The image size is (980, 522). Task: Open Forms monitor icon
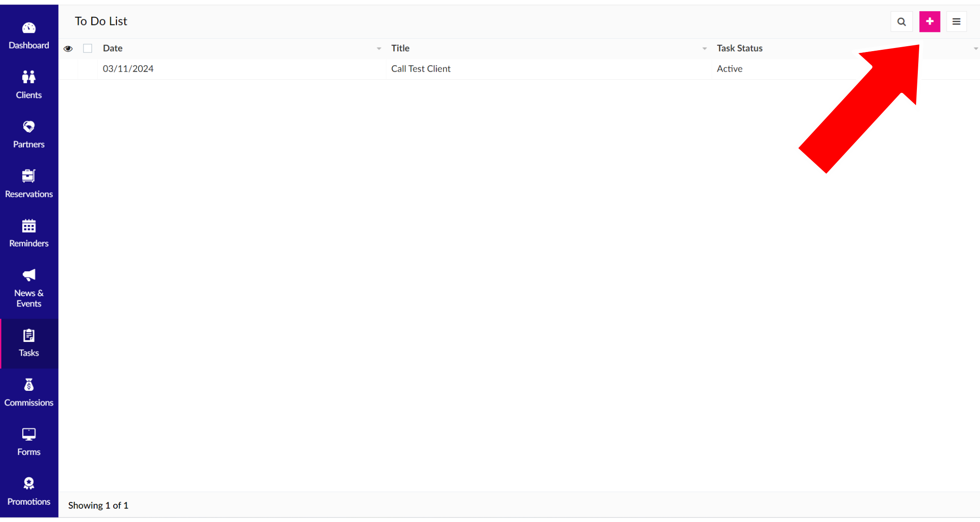pos(29,434)
